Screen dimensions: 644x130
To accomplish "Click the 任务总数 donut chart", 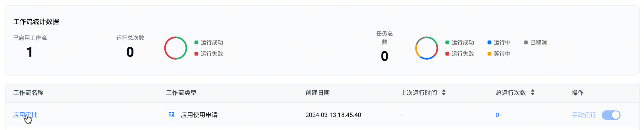I will [x=426, y=48].
